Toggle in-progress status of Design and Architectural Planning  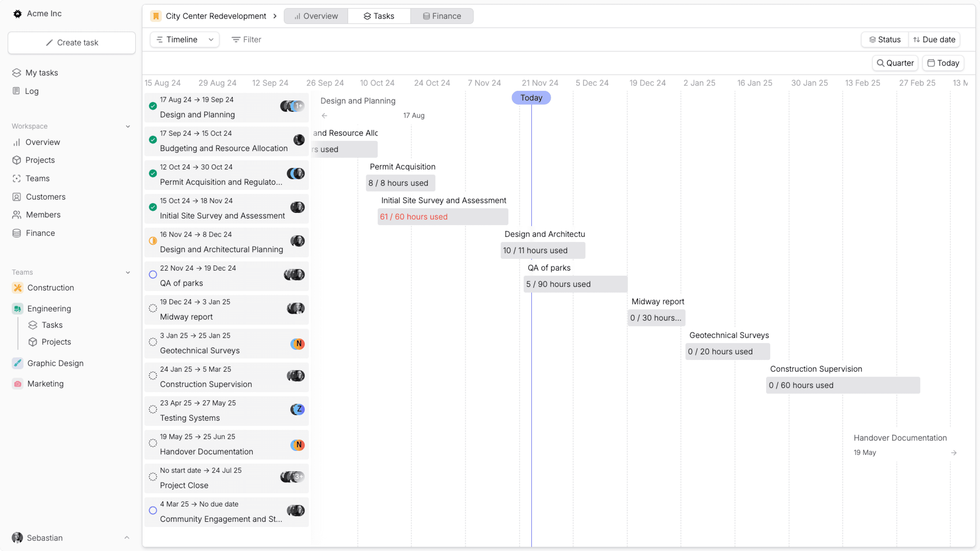click(153, 241)
